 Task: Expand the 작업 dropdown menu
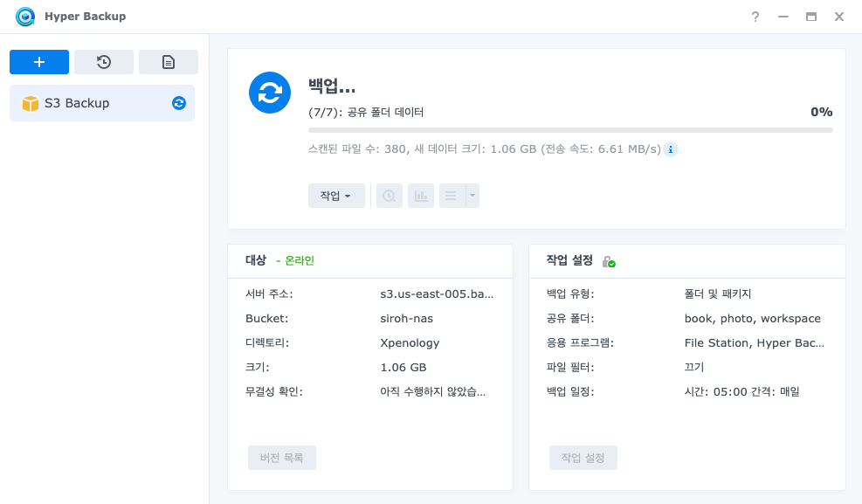336,196
